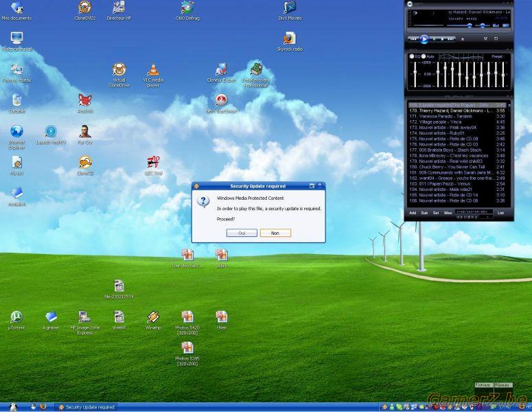
Task: Open the penguin start menu button
Action: coord(13,407)
